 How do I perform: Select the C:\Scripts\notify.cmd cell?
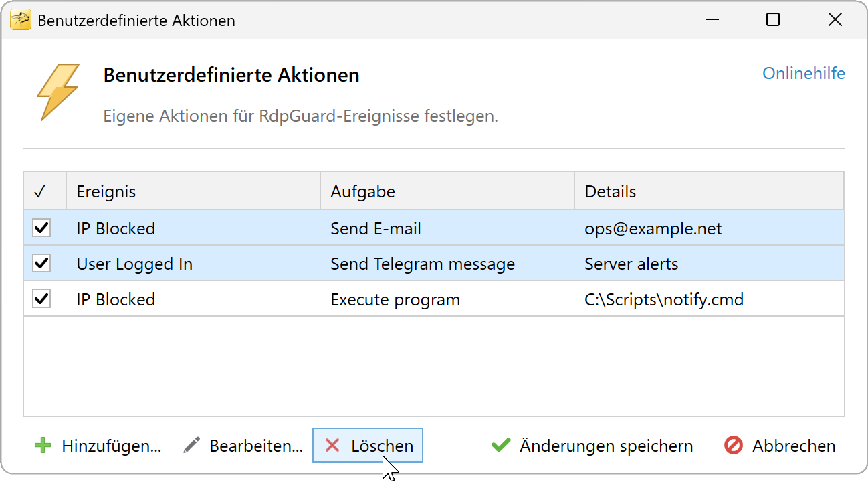click(x=709, y=299)
